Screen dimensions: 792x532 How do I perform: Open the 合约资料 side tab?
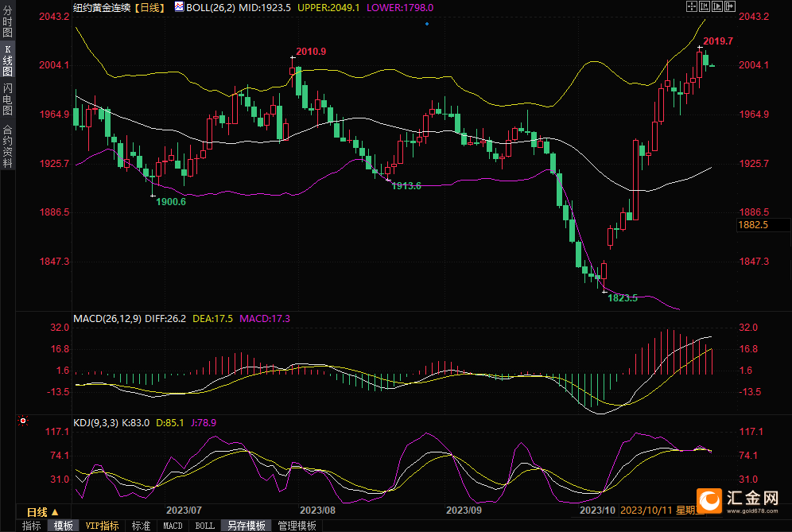tap(7, 146)
